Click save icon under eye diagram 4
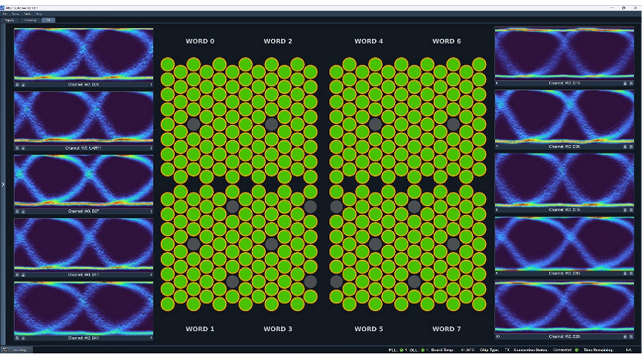The height and width of the screenshot is (362, 644). (23, 275)
